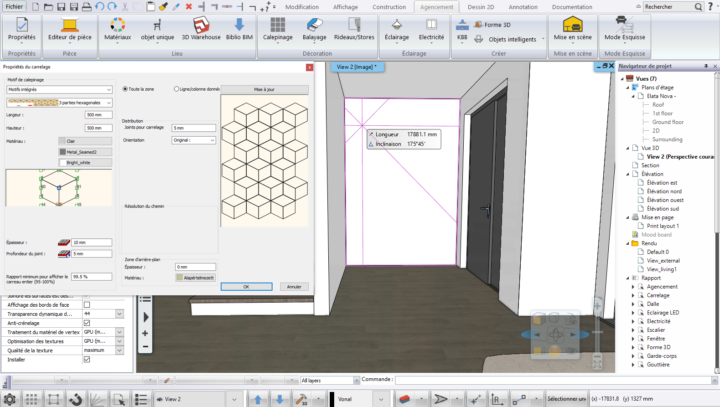This screenshot has width=720, height=407.
Task: Open the Éclairage lighting tool
Action: coord(397,30)
